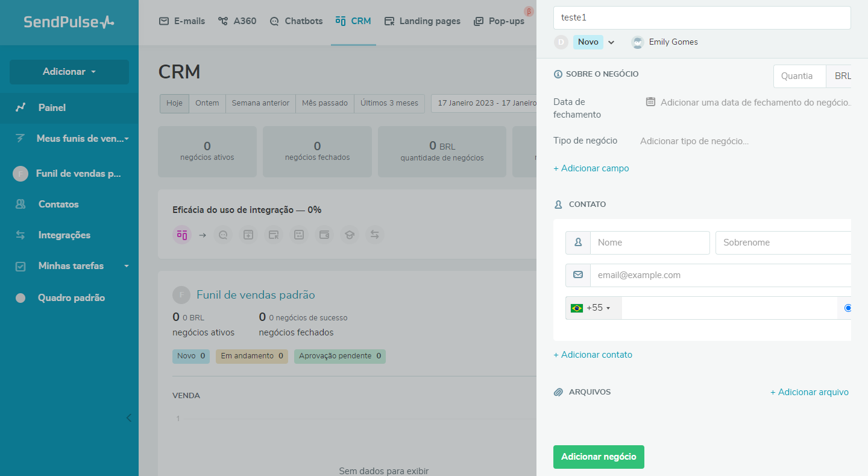
Task: Expand the Adicionar dropdown button
Action: coord(69,72)
